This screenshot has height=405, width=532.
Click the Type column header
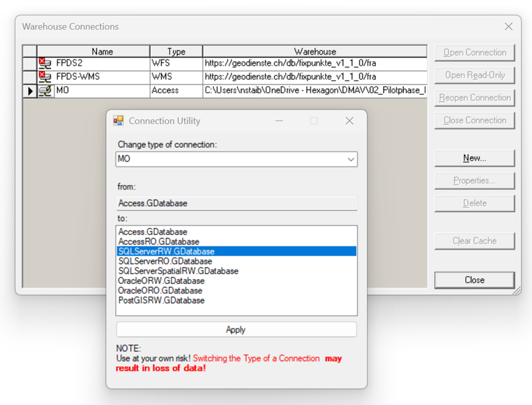click(176, 52)
